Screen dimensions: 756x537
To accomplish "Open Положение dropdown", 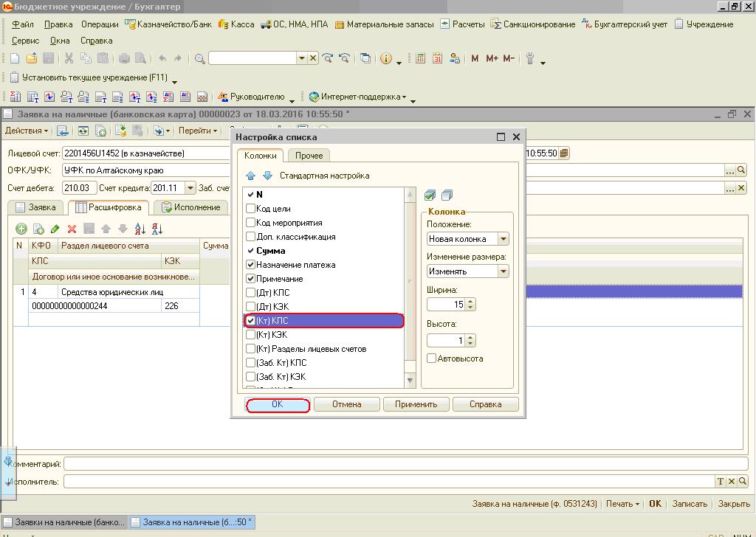I will pyautogui.click(x=503, y=239).
